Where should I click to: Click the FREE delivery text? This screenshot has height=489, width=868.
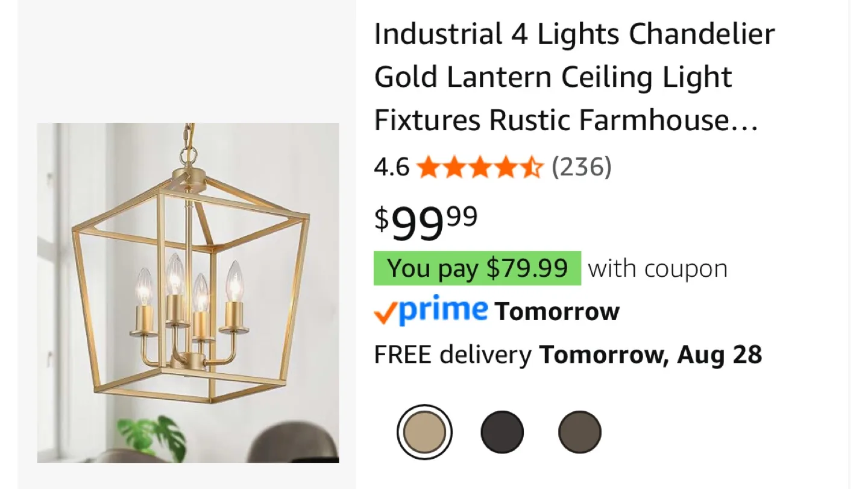[453, 355]
